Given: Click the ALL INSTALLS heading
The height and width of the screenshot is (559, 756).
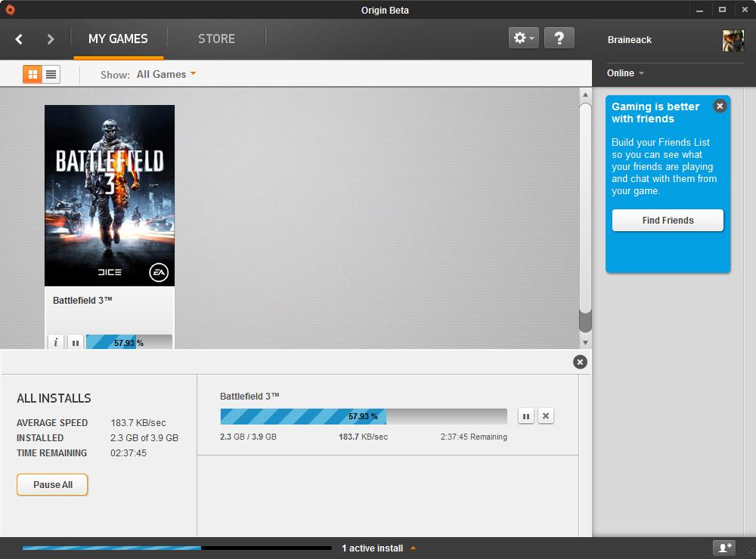Looking at the screenshot, I should click(54, 399).
